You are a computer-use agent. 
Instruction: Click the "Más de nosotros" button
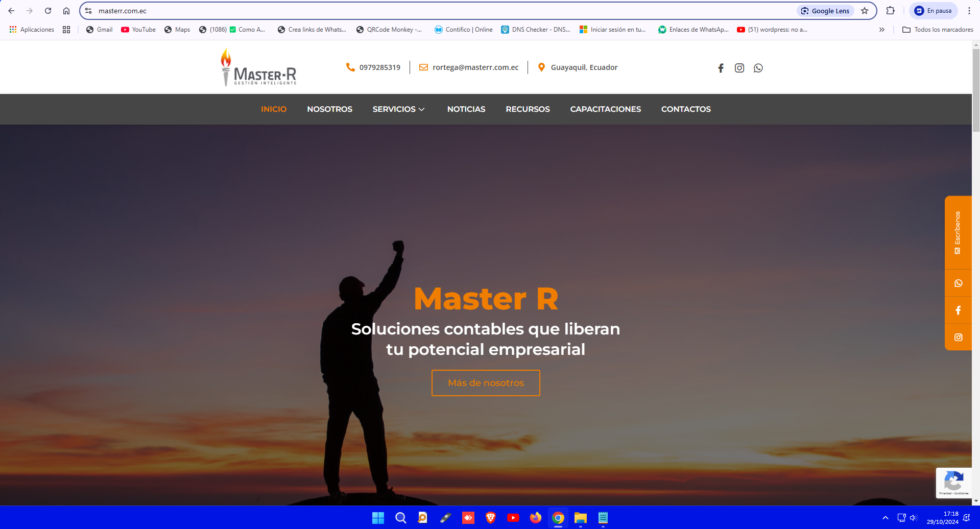486,383
